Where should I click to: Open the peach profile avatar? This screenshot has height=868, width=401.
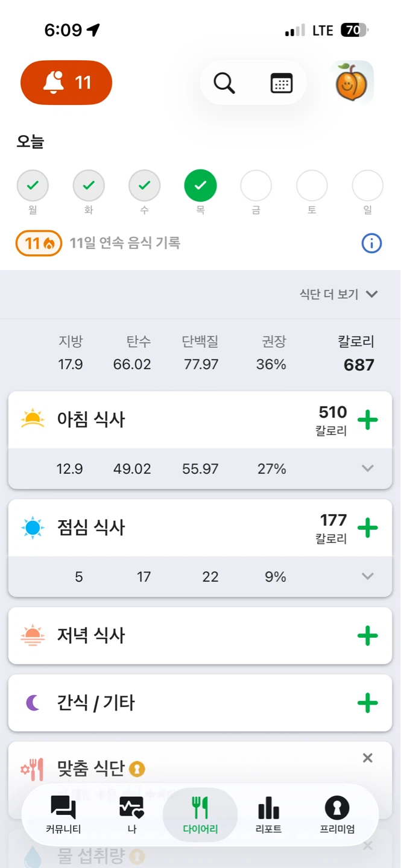[x=354, y=83]
